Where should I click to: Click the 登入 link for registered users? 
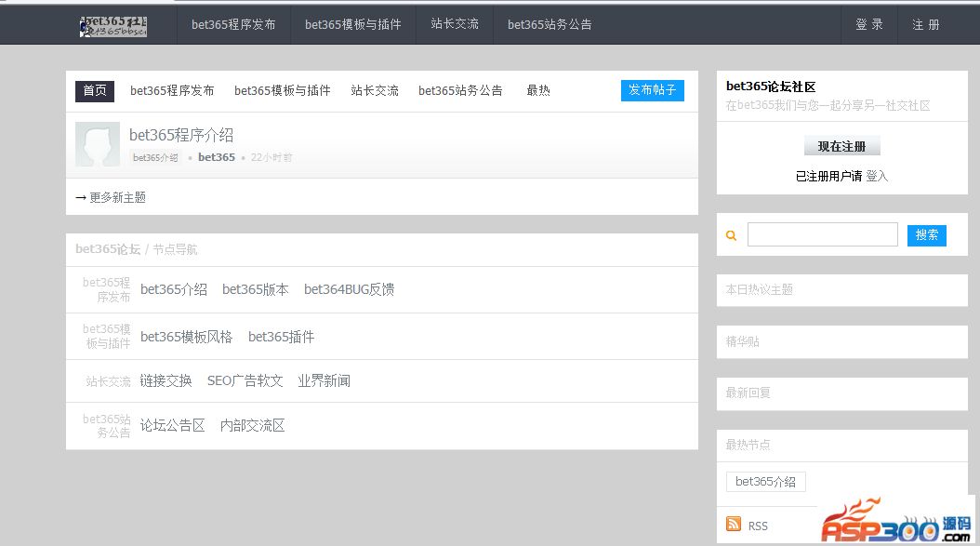[877, 176]
